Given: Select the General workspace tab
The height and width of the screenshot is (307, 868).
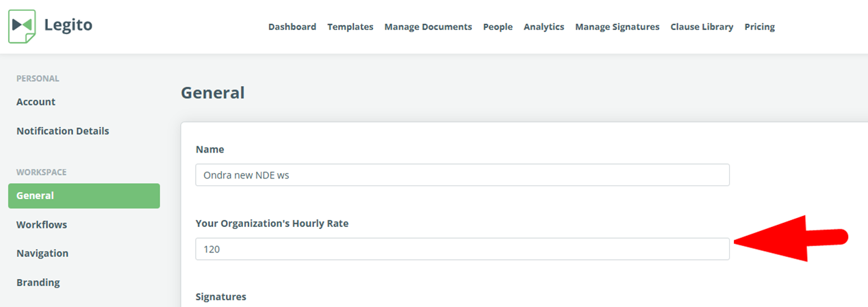Looking at the screenshot, I should pos(84,196).
